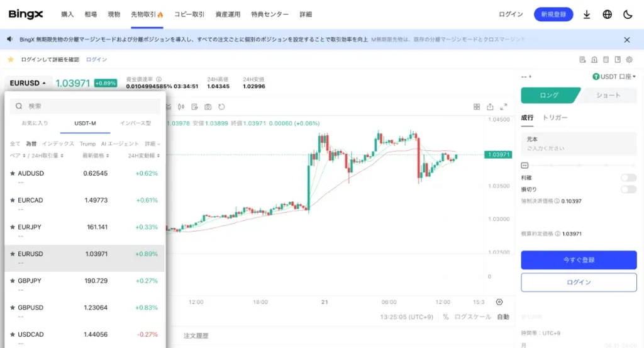
Task: Favorite the EURCAD pair star
Action: click(13, 200)
